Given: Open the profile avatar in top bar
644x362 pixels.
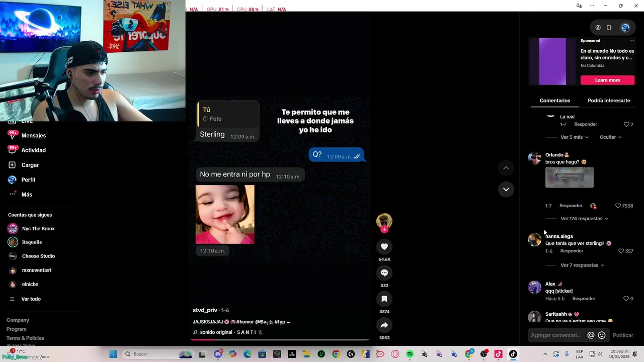Looking at the screenshot, I should point(625,28).
